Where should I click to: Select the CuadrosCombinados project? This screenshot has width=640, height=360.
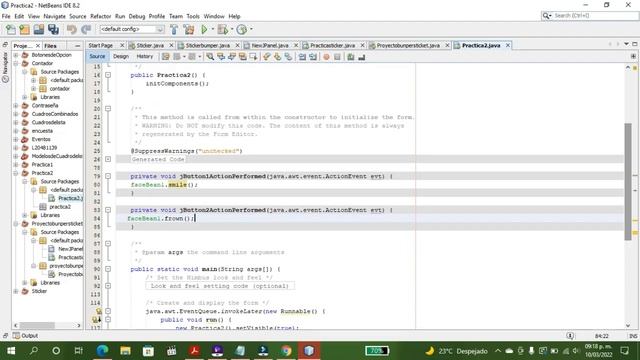click(55, 114)
